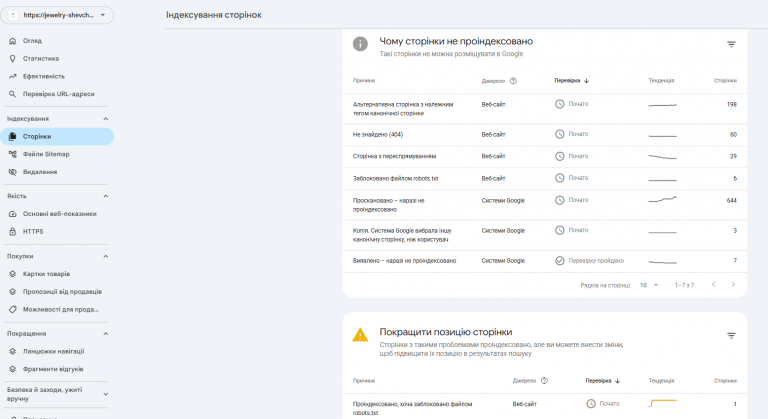Expand Безпека й заходи section
768x419 pixels.
pos(105,394)
